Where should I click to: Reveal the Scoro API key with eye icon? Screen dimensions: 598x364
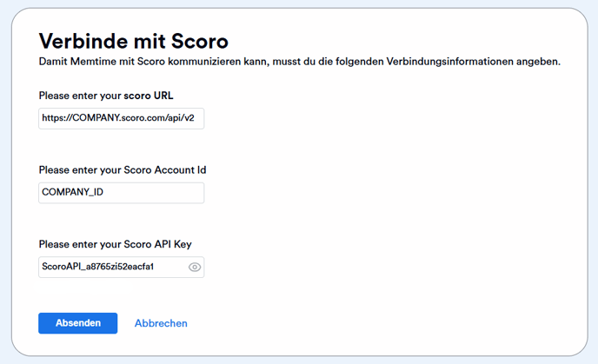coord(195,267)
